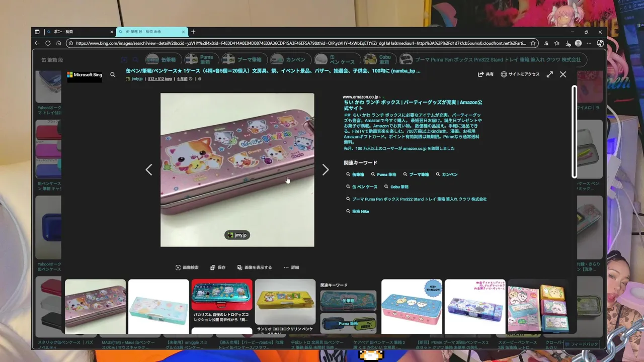Save the image with 保存 button
Image resolution: width=644 pixels, height=362 pixels.
218,267
